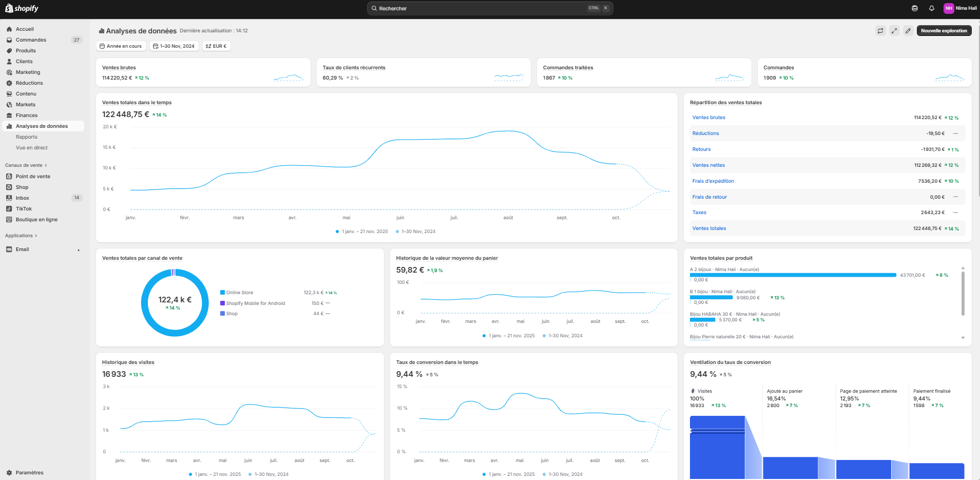
Task: Click the analytics icon beside page title
Action: click(x=102, y=31)
